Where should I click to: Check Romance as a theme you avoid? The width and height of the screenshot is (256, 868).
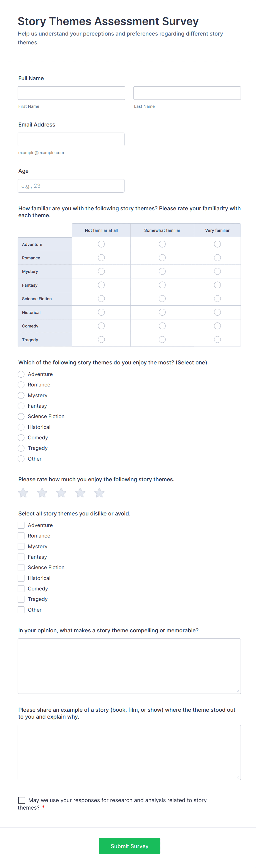click(21, 535)
